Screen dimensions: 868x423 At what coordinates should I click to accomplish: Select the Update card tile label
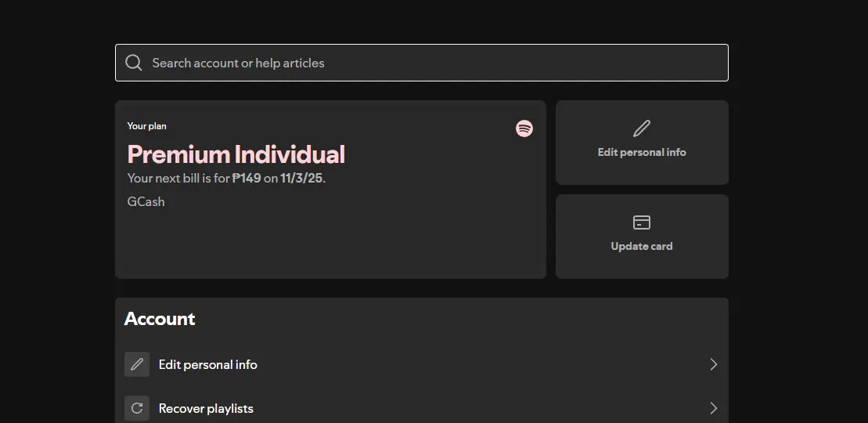[642, 246]
